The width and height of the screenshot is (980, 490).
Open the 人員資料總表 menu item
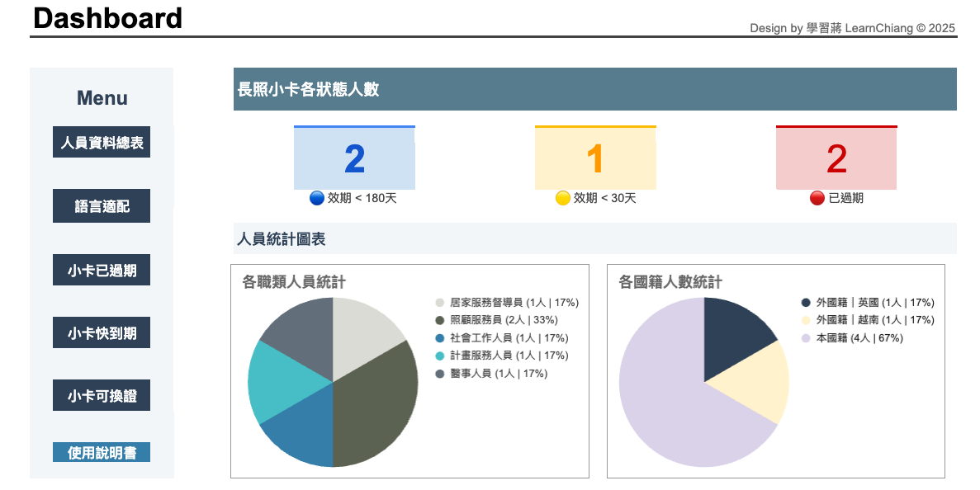[102, 143]
